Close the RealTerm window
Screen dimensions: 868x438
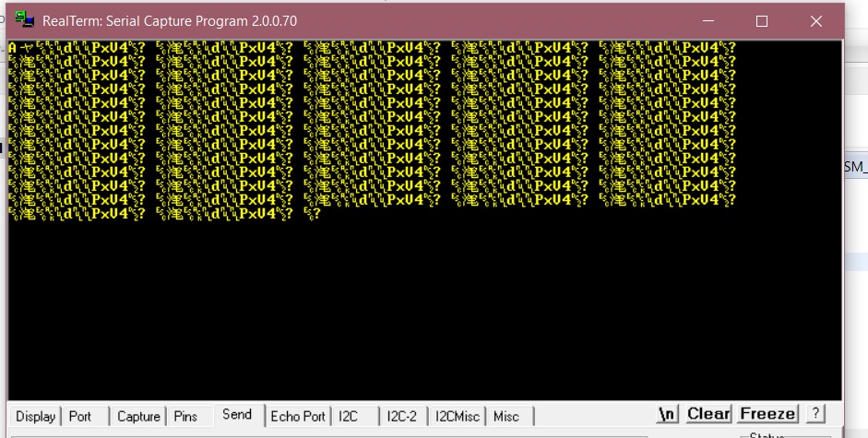(816, 21)
